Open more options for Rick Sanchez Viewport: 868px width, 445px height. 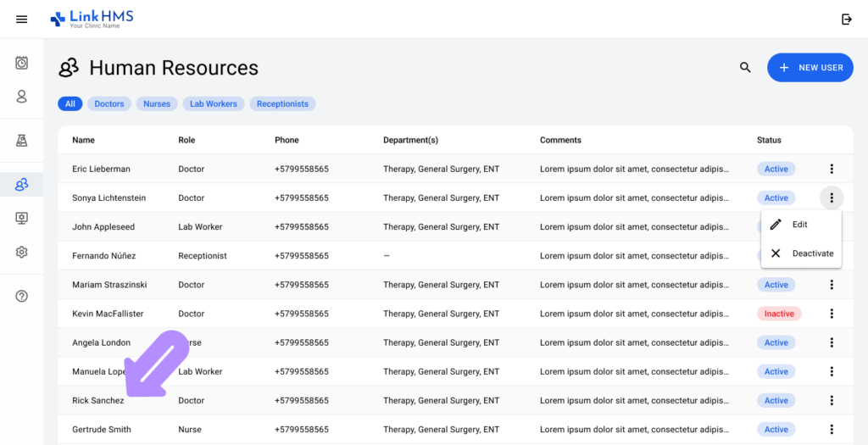pos(832,400)
